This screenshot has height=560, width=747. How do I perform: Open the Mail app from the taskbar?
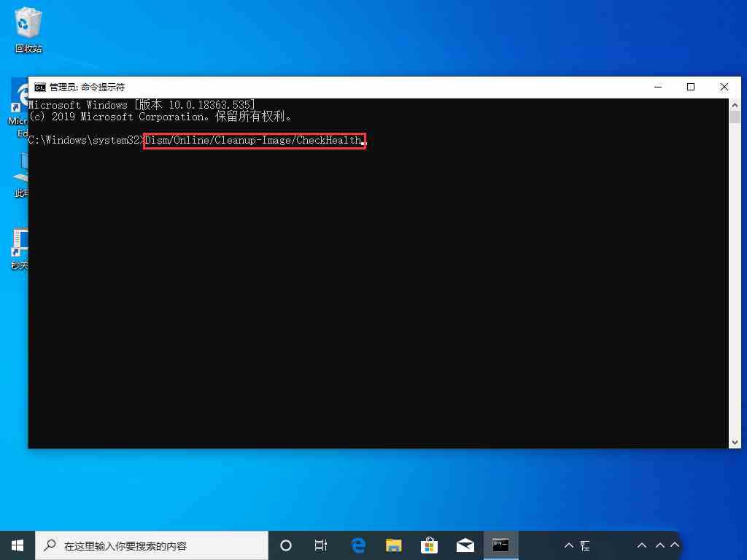click(465, 545)
